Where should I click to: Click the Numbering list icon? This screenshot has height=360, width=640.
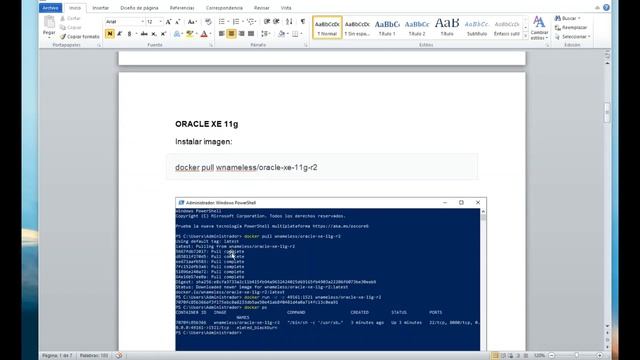[236, 22]
